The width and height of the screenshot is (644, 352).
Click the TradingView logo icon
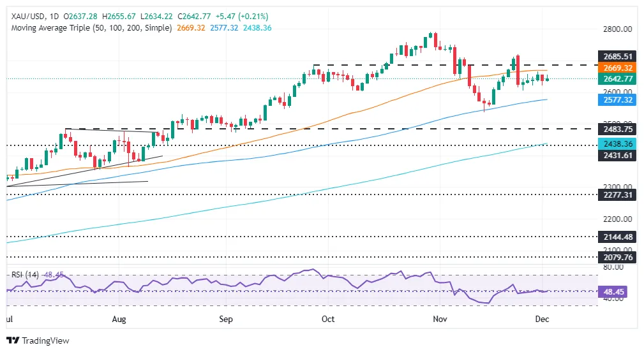[x=13, y=341]
